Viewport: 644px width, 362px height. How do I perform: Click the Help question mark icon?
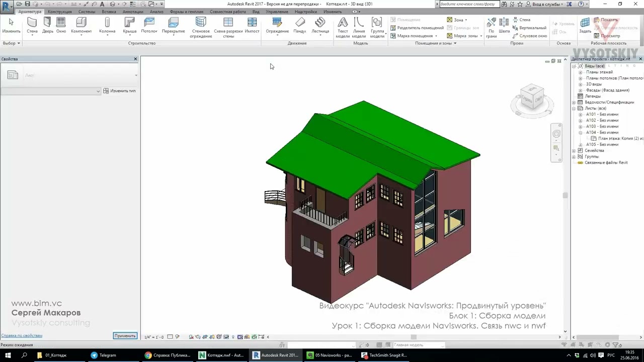click(582, 4)
